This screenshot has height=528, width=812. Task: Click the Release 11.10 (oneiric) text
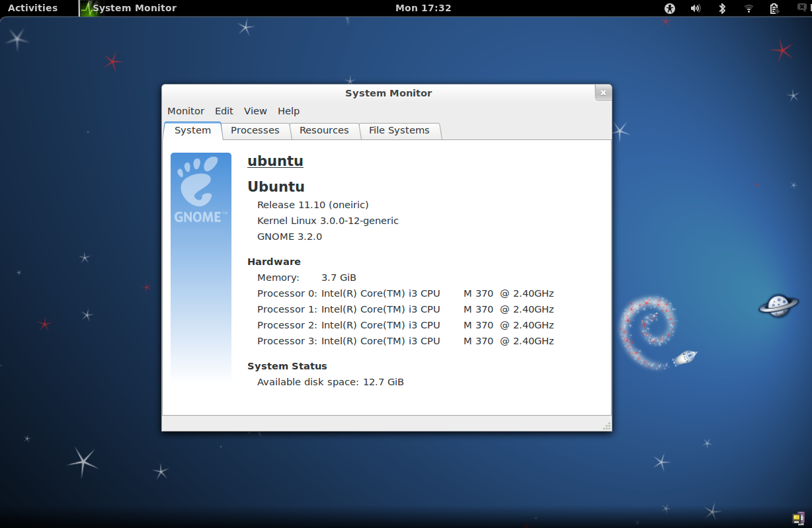point(313,205)
